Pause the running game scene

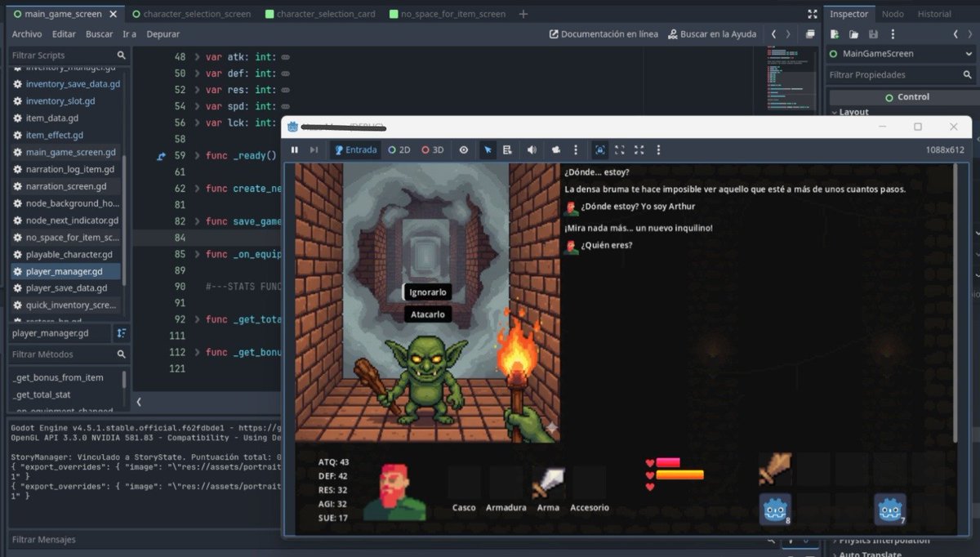tap(295, 149)
